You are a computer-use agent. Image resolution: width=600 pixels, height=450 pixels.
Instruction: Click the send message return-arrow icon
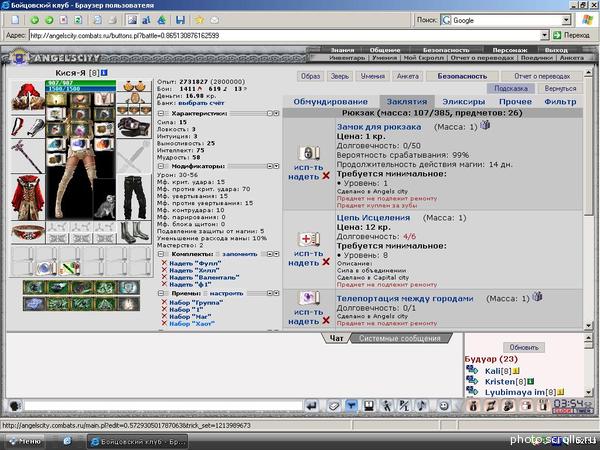click(312, 406)
